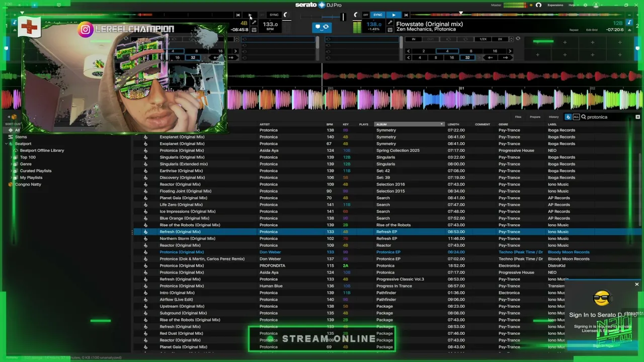Screen dimensions: 644x362
Task: Play the Flowstate deck with blue play button
Action: [393, 15]
